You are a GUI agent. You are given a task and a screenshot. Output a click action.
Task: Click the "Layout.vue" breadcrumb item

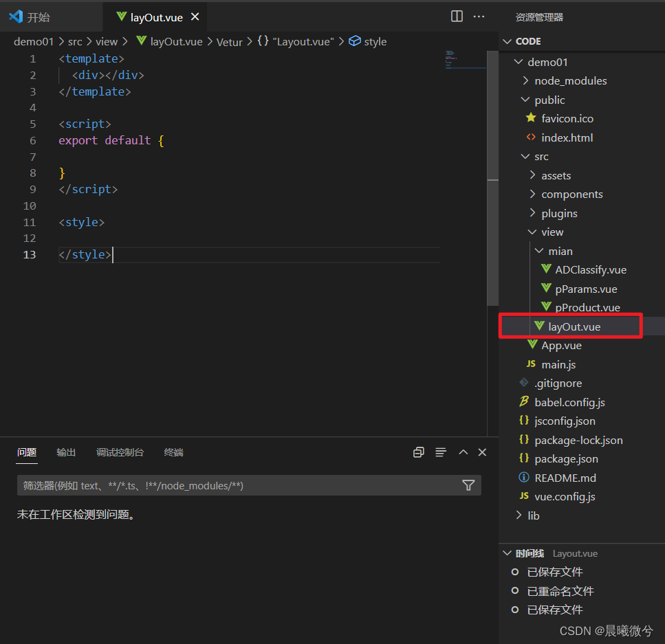tap(296, 41)
